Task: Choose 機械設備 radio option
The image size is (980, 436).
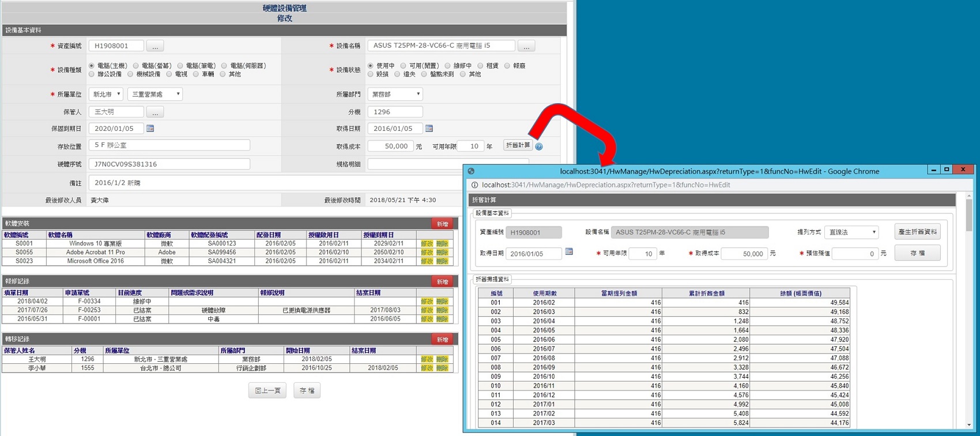Action: pos(130,74)
